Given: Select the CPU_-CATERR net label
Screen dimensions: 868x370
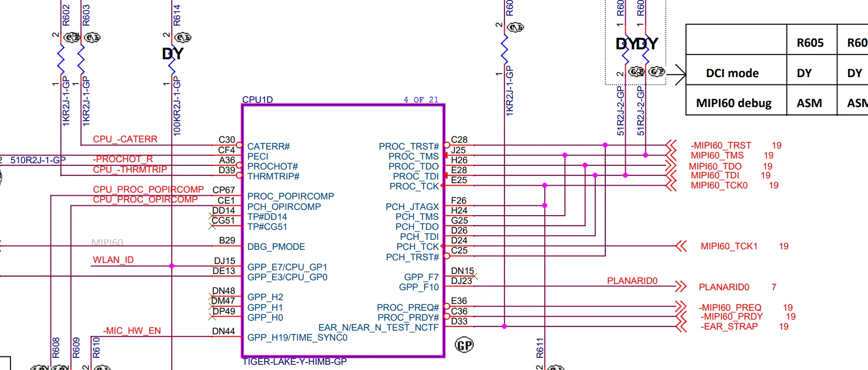Looking at the screenshot, I should click(x=125, y=139).
